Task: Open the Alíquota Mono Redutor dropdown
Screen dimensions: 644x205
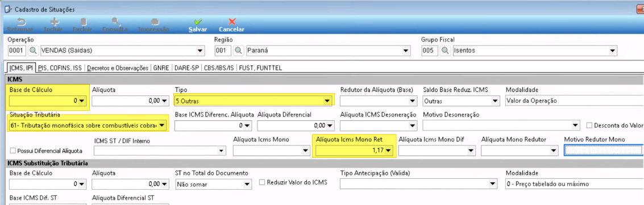Action: coord(554,151)
